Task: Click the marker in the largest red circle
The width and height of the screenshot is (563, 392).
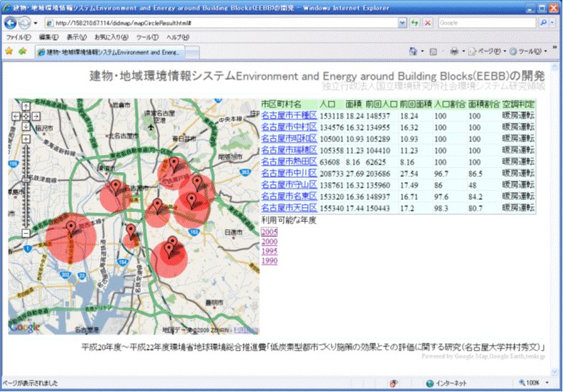Action: point(71,229)
